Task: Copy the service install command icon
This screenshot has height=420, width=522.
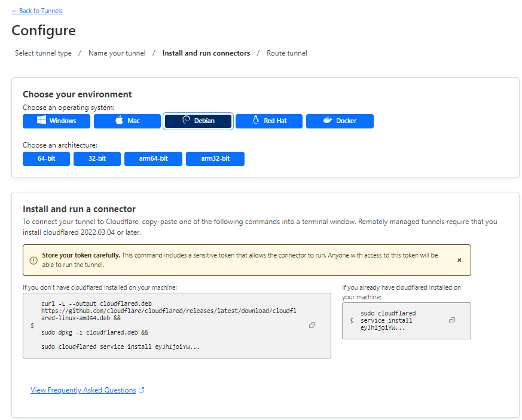Action: tap(452, 320)
